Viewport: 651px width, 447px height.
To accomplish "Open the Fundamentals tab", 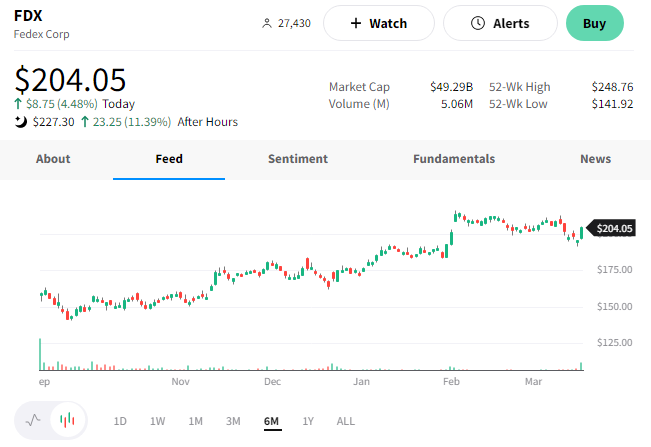I will point(453,159).
